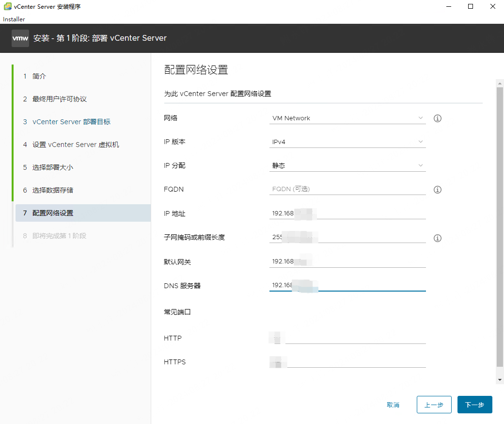Click the 常见端口 section label

tap(177, 312)
